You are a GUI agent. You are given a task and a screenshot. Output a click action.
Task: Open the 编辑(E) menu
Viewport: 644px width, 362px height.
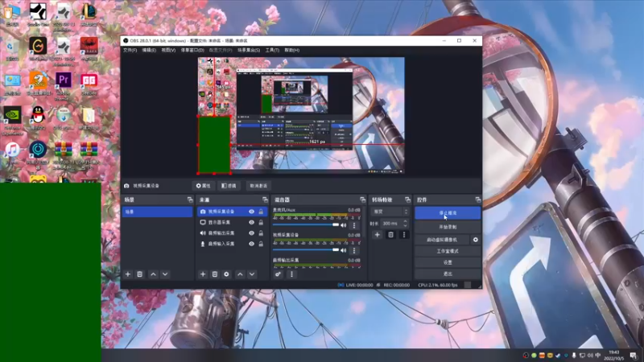[x=149, y=50]
